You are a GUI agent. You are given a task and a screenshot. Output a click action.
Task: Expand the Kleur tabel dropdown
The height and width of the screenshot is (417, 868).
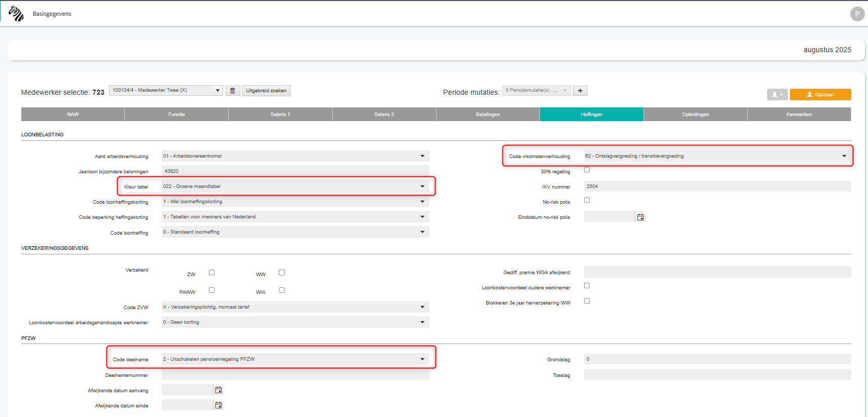(295, 186)
